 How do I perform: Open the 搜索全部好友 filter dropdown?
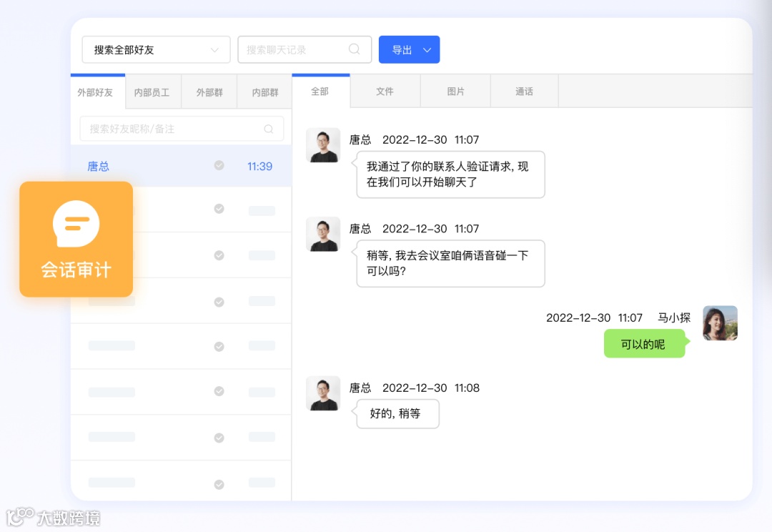pos(155,49)
